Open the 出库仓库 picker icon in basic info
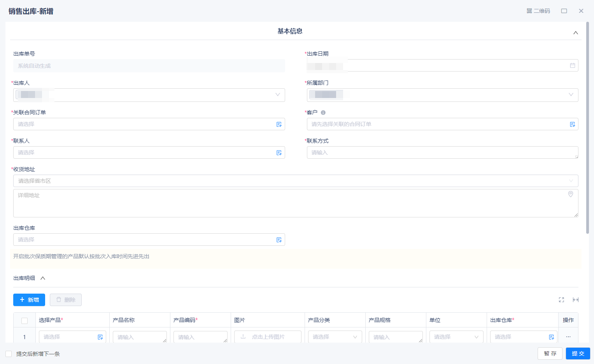The image size is (594, 364). coord(279,240)
